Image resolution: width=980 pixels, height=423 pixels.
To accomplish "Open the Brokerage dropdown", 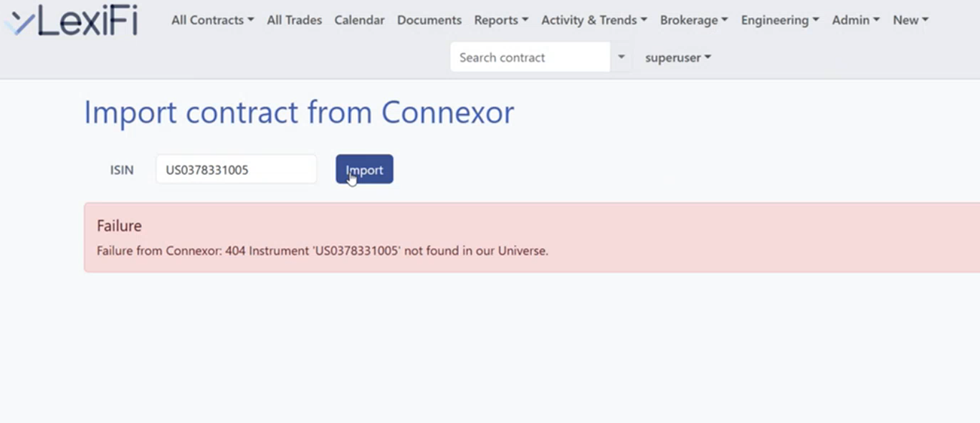I will pyautogui.click(x=694, y=20).
